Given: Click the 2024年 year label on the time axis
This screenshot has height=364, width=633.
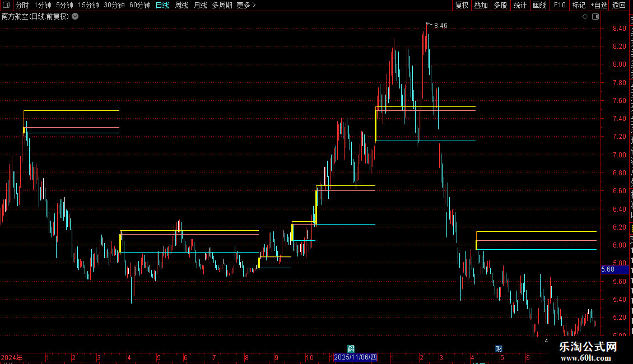Looking at the screenshot, I should [12, 357].
